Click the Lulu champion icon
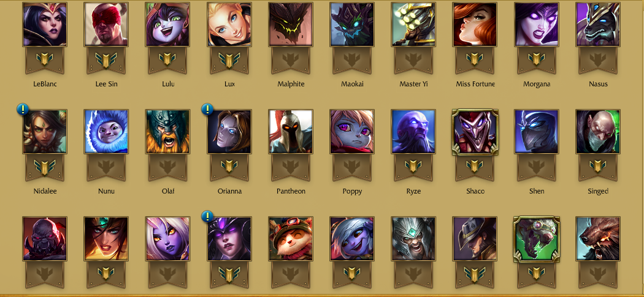Screen dimensions: 644x297 pos(167,24)
